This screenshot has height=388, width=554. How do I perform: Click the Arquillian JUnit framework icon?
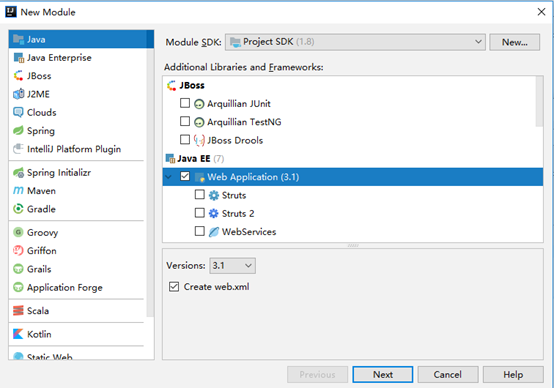[x=199, y=104]
